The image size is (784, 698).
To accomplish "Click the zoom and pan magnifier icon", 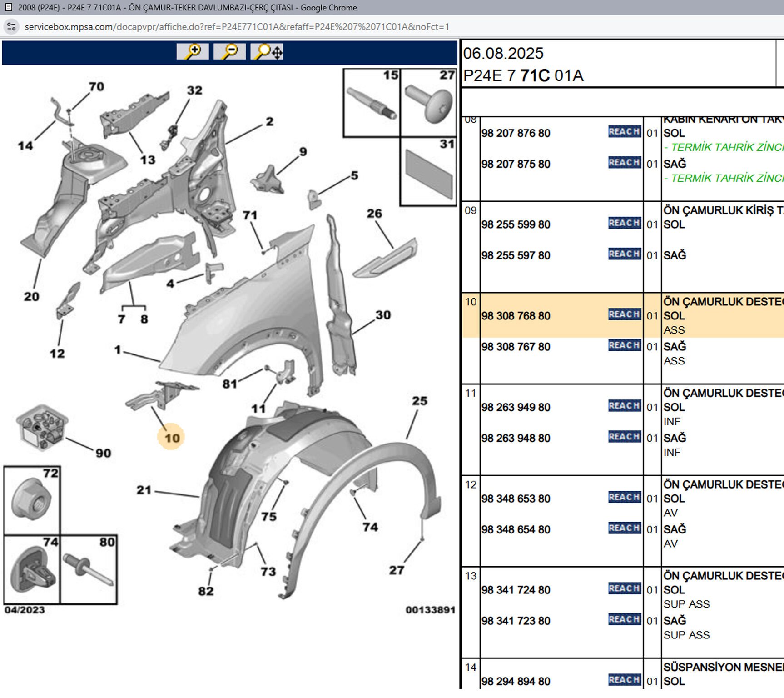I will 267,51.
